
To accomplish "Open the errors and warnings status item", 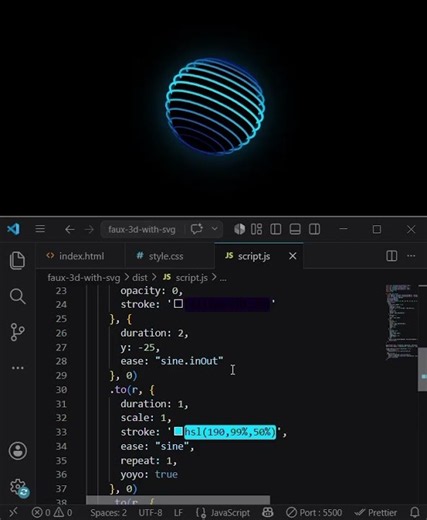I will click(52, 512).
